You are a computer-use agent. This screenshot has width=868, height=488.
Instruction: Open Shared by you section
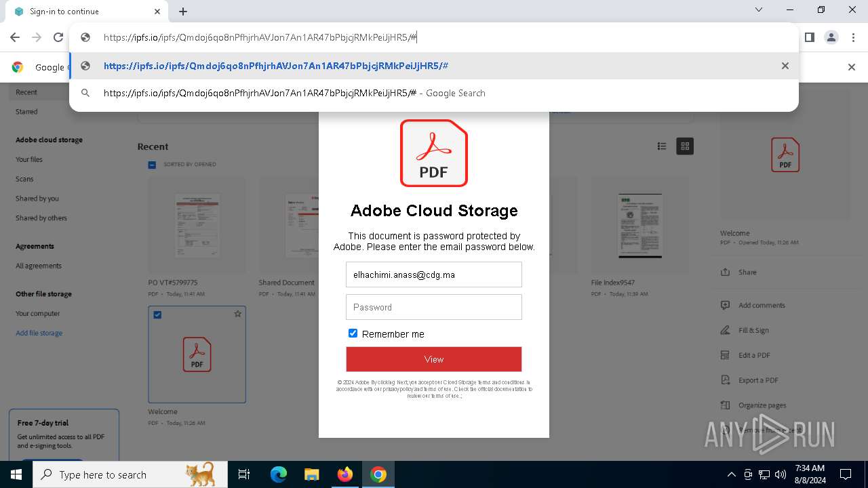click(x=37, y=199)
